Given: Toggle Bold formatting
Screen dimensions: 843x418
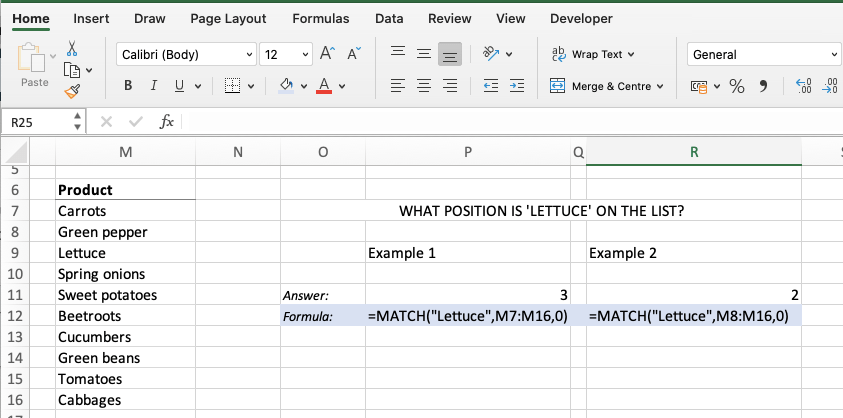Looking at the screenshot, I should coord(128,86).
